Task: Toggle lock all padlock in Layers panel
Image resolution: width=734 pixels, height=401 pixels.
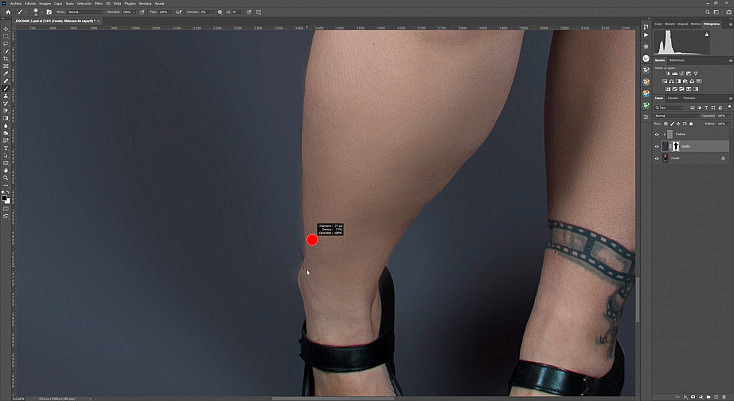Action: [691, 124]
